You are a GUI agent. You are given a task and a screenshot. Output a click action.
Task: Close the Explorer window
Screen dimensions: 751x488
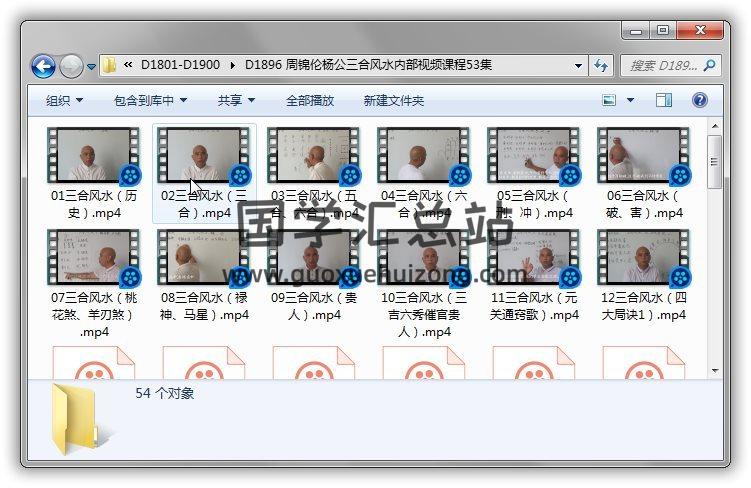[x=700, y=31]
